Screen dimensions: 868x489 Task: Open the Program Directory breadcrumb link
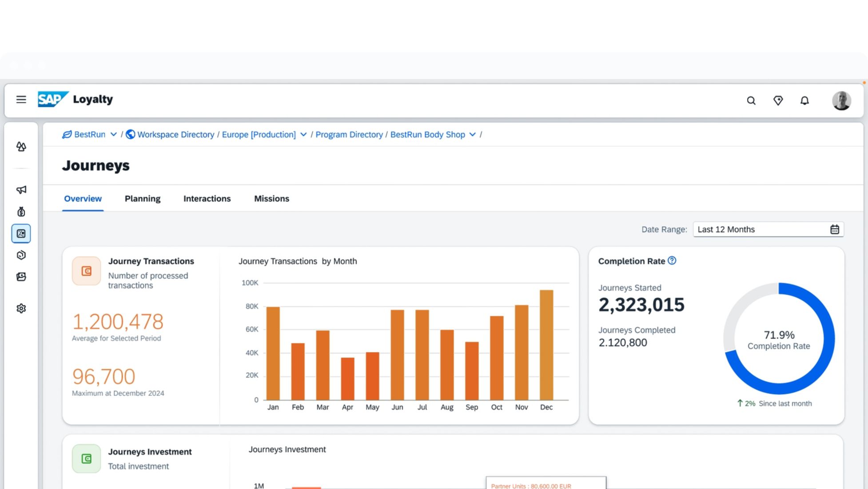(x=349, y=134)
